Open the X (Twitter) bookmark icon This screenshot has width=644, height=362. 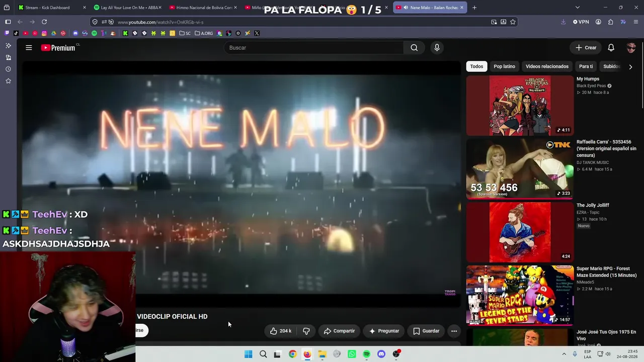click(257, 33)
